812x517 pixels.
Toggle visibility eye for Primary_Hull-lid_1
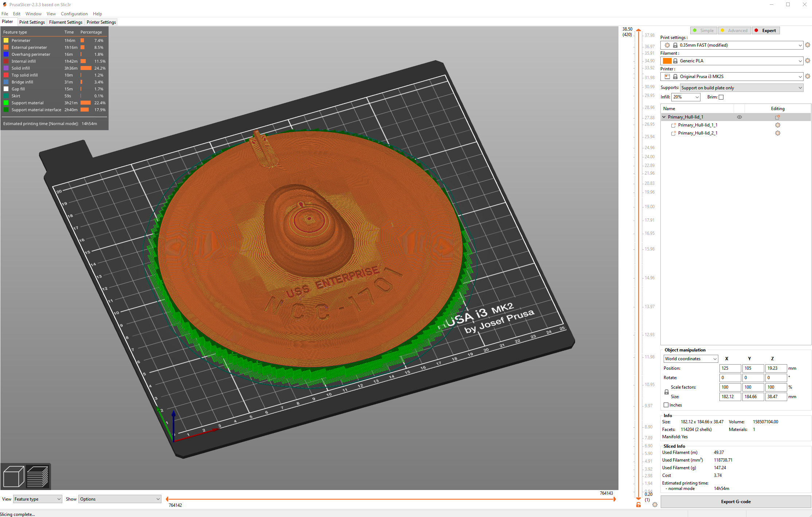[739, 117]
